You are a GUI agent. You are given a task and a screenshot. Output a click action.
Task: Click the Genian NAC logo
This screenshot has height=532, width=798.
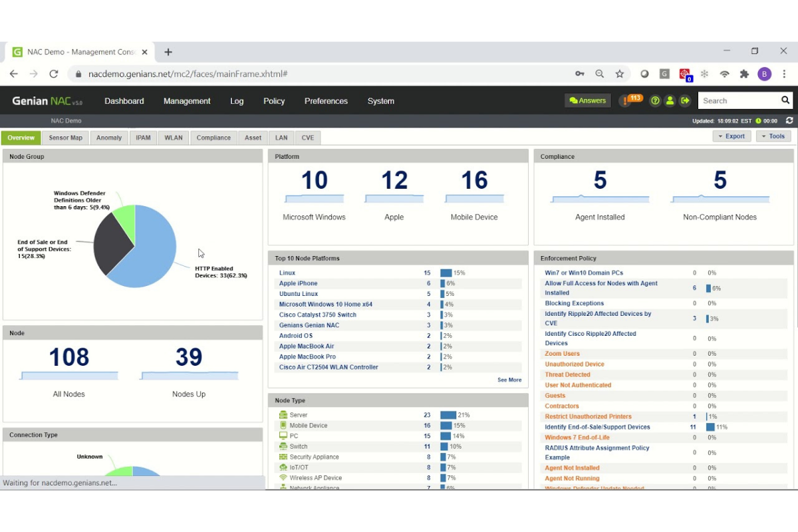[x=47, y=101]
